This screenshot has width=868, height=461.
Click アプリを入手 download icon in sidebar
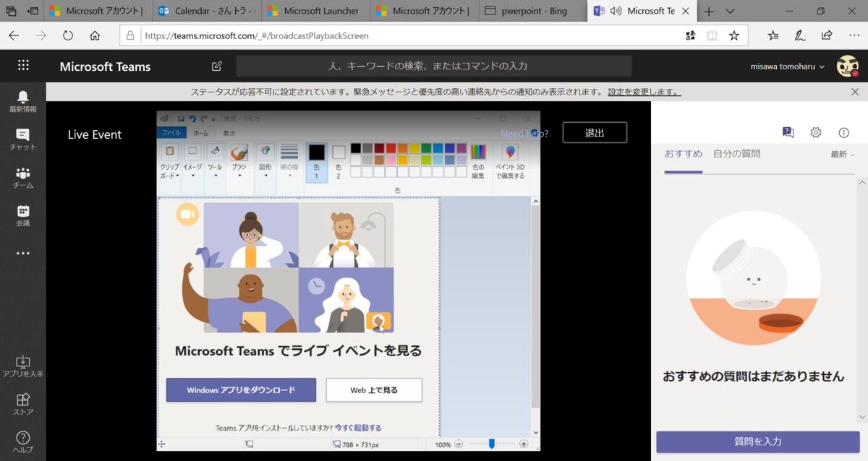pyautogui.click(x=23, y=366)
